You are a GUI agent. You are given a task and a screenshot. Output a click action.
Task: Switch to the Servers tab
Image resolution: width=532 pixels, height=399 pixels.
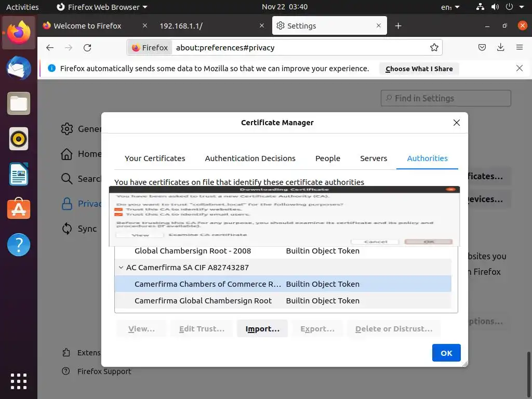point(374,158)
